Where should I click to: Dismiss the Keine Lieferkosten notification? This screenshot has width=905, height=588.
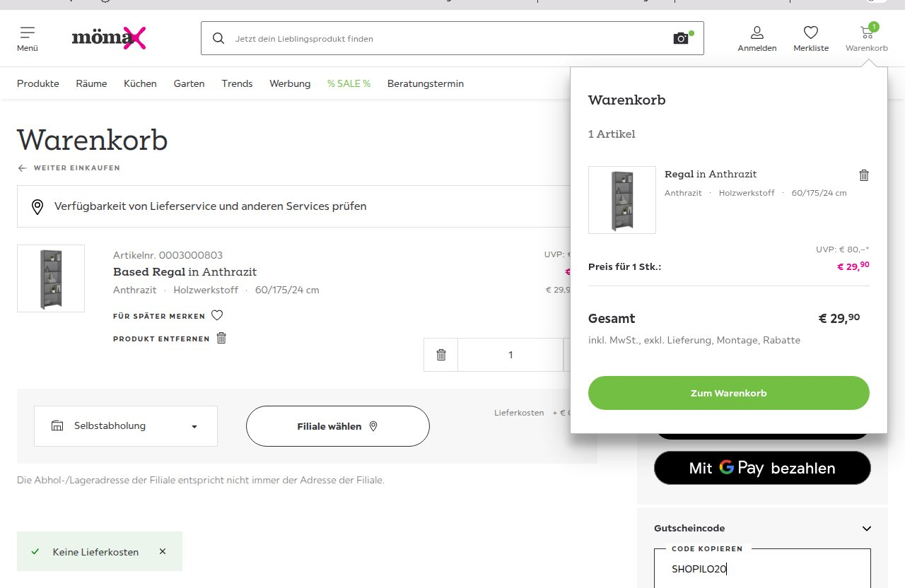pos(163,551)
